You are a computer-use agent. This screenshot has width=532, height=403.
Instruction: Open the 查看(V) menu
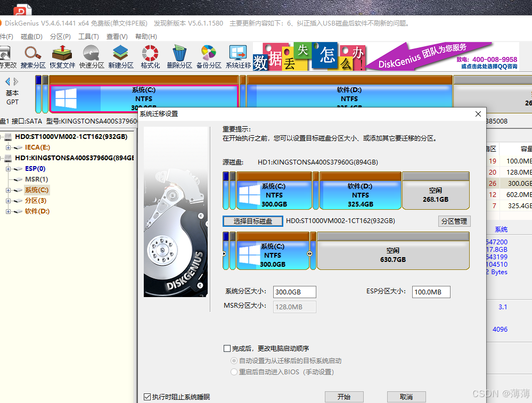point(117,37)
